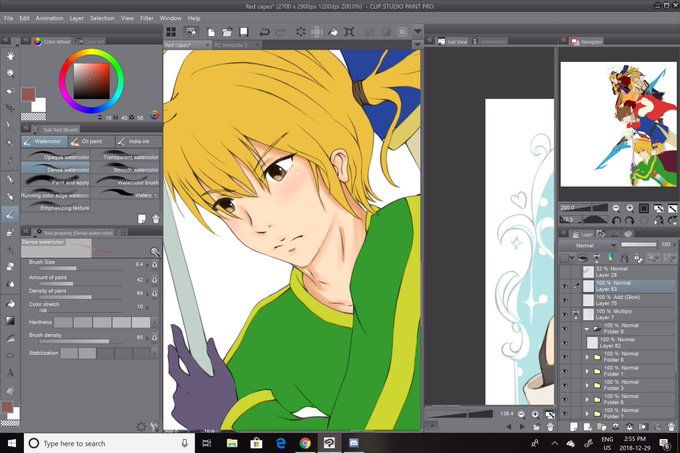Click New raster layer icon at layer panel bottom
680x453 pixels.
point(574,427)
